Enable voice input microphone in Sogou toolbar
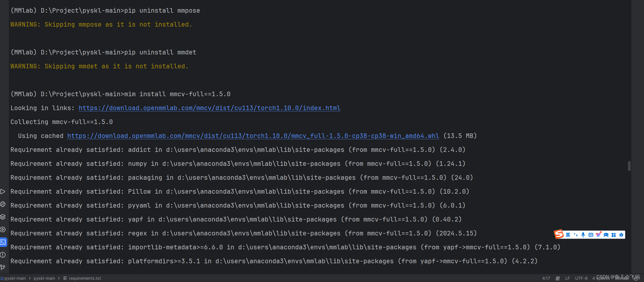Viewport: 644px width, 282px height. click(583, 235)
